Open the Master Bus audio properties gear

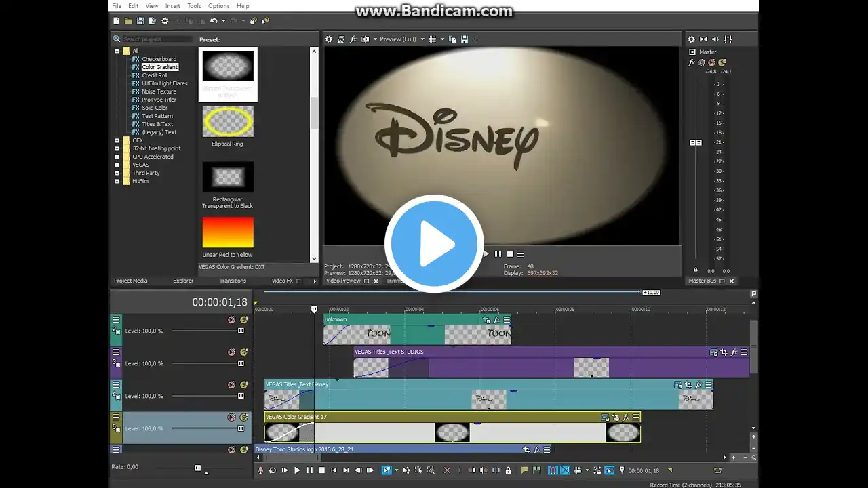[x=691, y=39]
